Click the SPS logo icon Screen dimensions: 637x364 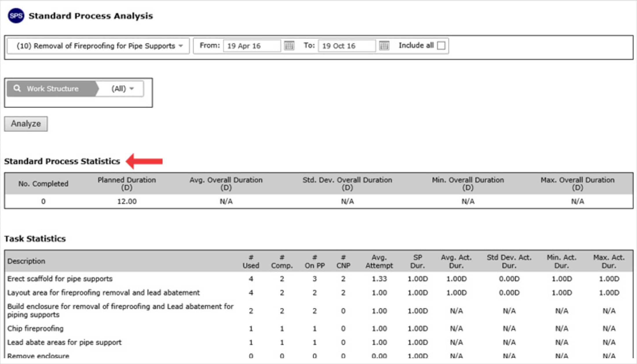(x=16, y=16)
